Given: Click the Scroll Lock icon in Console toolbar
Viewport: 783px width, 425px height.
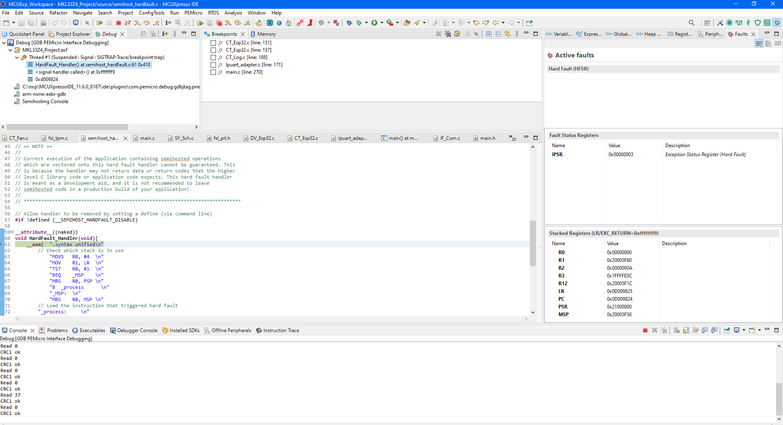Looking at the screenshot, I should [686, 330].
